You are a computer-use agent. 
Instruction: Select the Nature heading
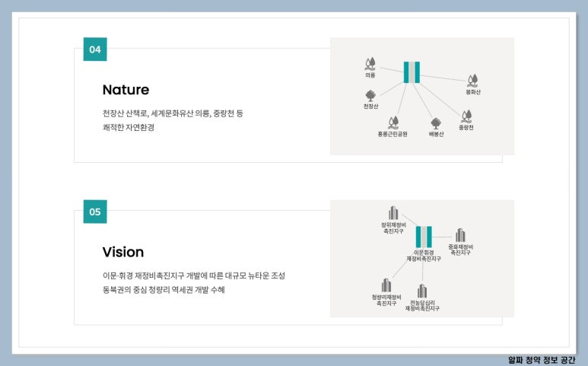point(126,90)
